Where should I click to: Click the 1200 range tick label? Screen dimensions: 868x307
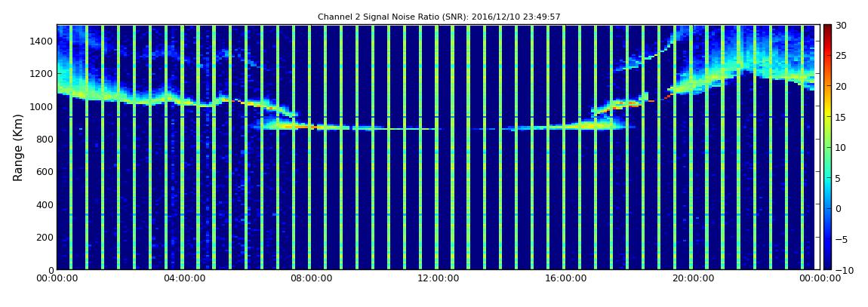pos(42,74)
